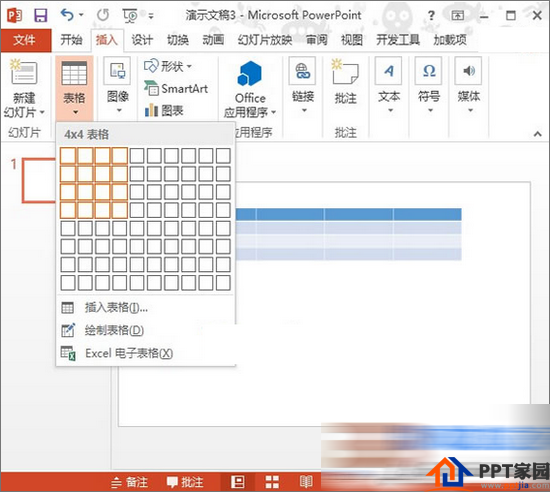The image size is (550, 492).
Task: Toggle the 批注 comments pane in status bar
Action: (x=185, y=482)
